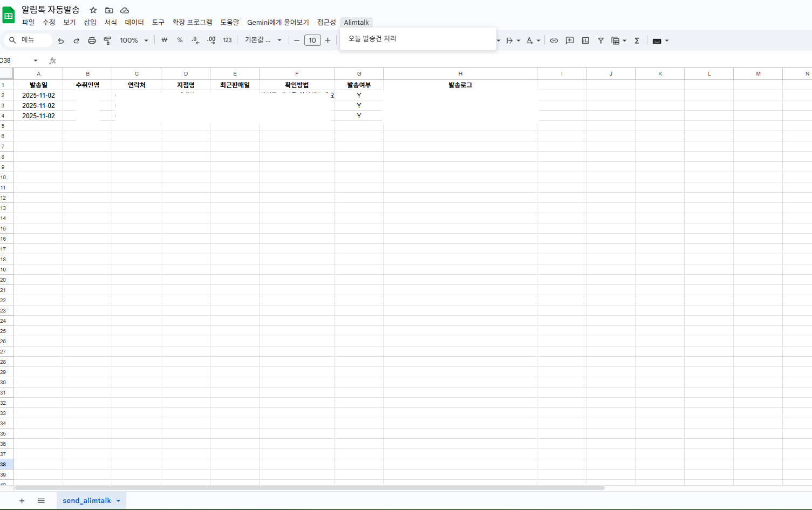
Task: Click the create filter funnel icon
Action: coord(601,40)
